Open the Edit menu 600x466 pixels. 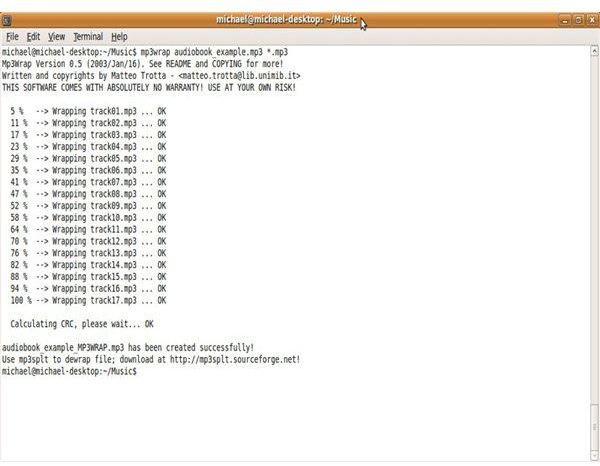tap(33, 37)
